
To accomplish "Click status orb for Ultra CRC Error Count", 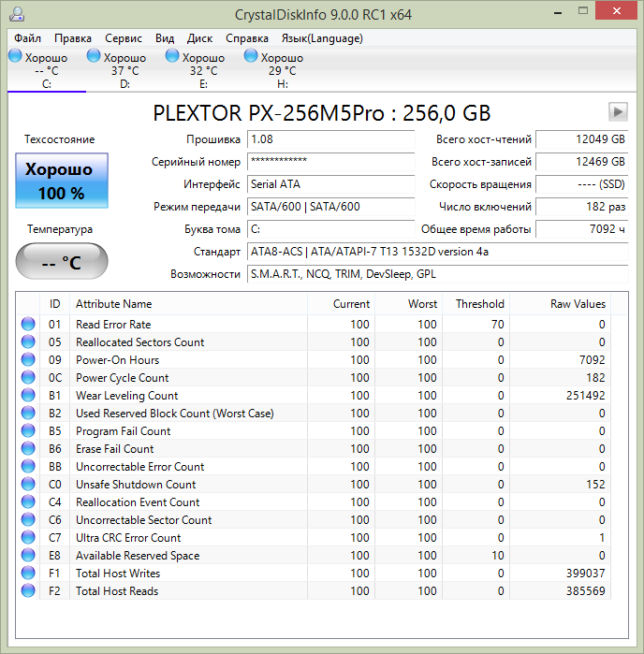I will tap(28, 537).
